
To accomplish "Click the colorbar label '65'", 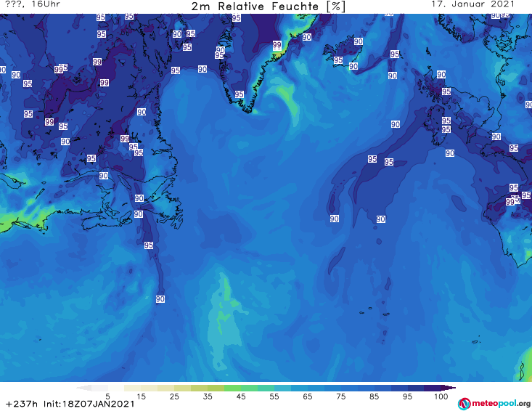I will pyautogui.click(x=308, y=396).
